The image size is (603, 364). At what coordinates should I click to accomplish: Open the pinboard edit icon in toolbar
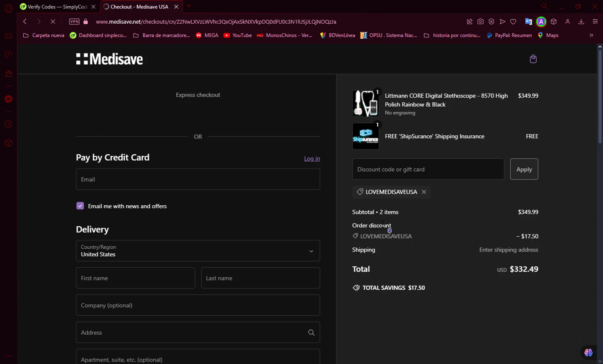click(470, 22)
